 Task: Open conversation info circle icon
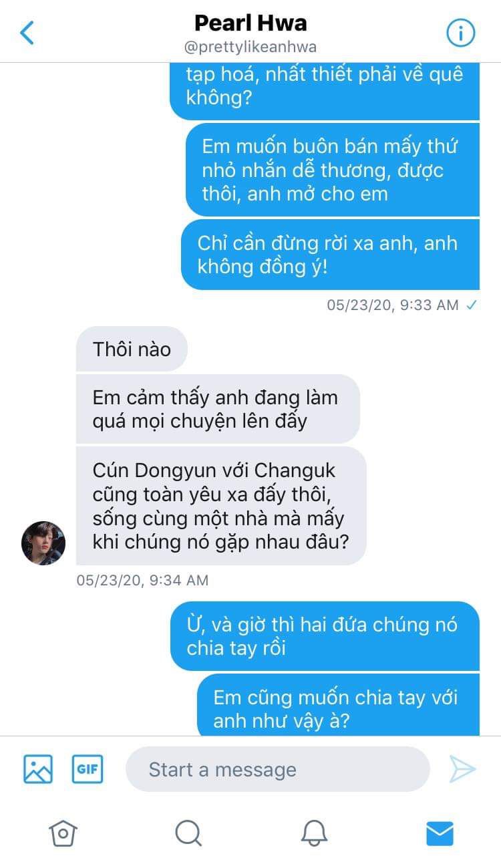point(460,33)
